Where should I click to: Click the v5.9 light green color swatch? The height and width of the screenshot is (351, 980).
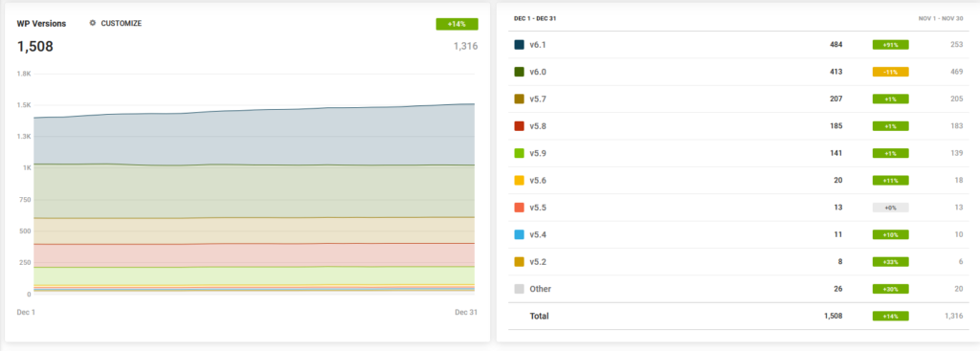click(519, 153)
